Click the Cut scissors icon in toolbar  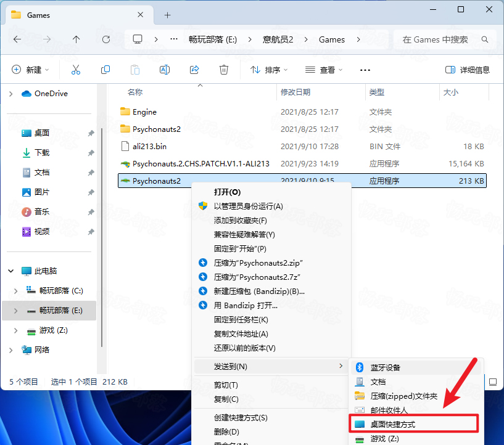[x=75, y=70]
